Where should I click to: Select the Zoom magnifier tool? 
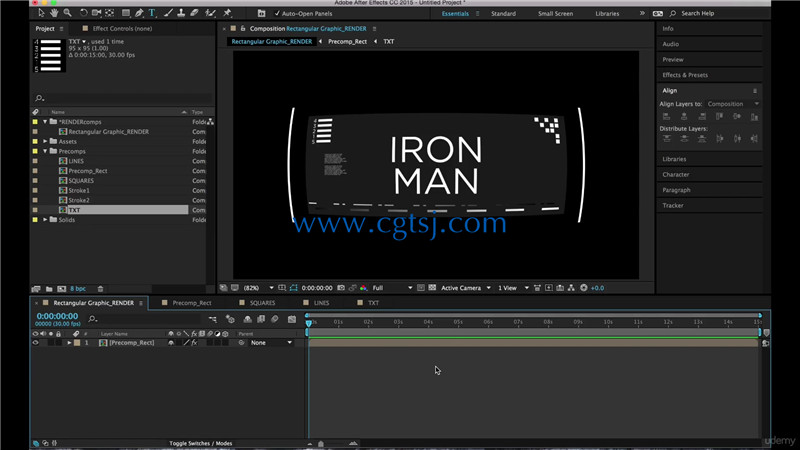[67, 13]
